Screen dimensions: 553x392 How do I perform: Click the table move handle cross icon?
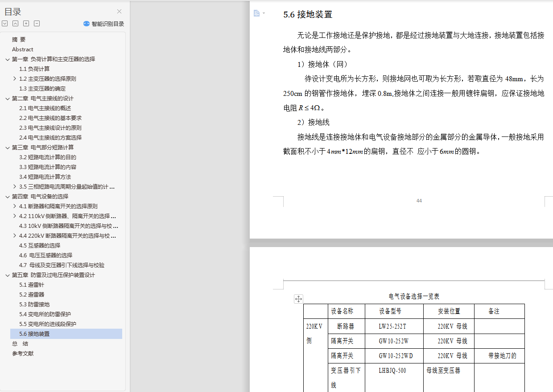[298, 299]
